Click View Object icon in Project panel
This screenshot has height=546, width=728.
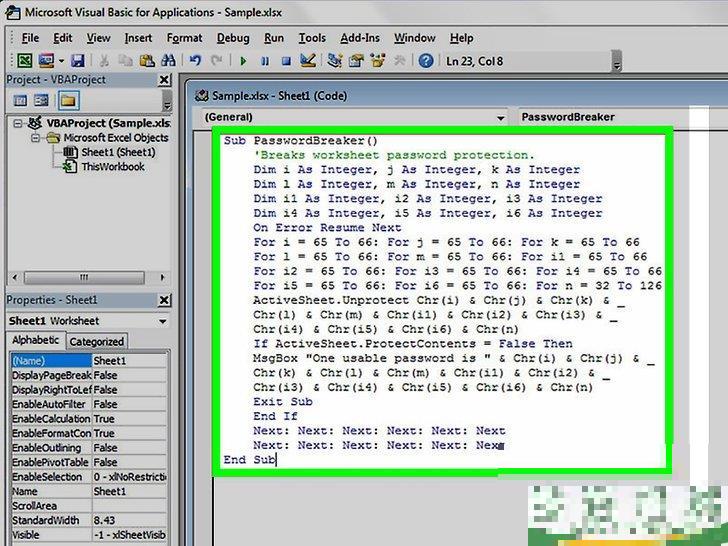coord(42,100)
